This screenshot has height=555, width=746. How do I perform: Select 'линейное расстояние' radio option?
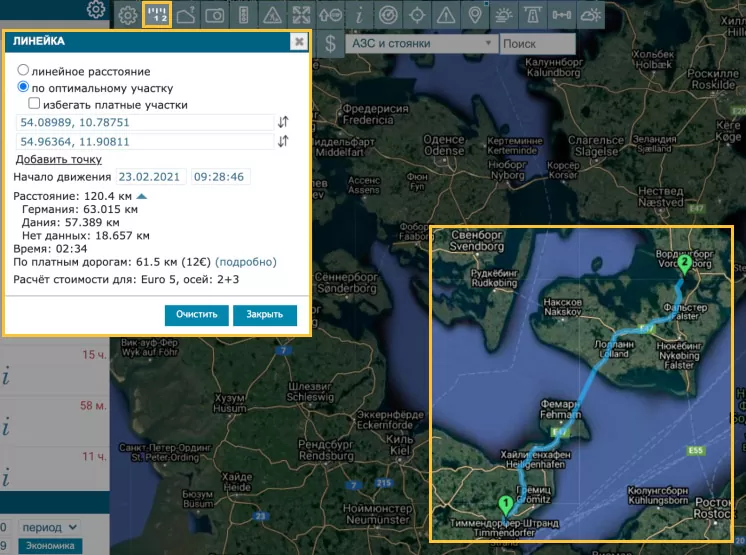tap(24, 72)
